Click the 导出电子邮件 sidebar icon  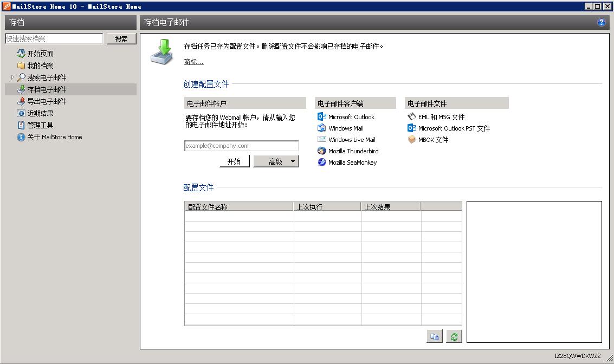coord(21,101)
